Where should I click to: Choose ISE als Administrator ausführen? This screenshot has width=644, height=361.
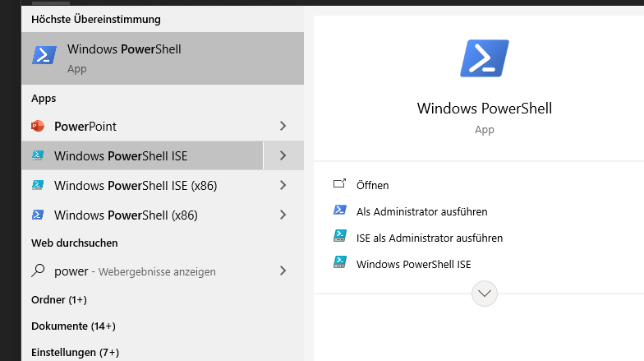pyautogui.click(x=429, y=238)
